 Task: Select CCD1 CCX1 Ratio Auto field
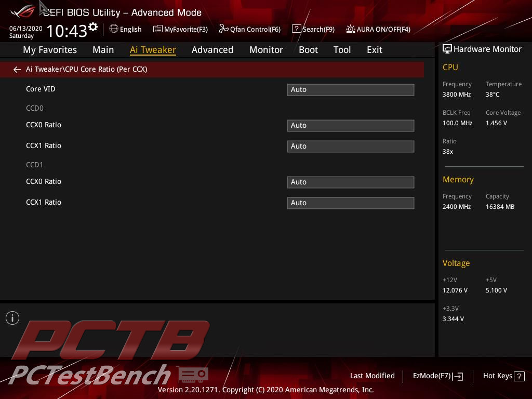[351, 203]
